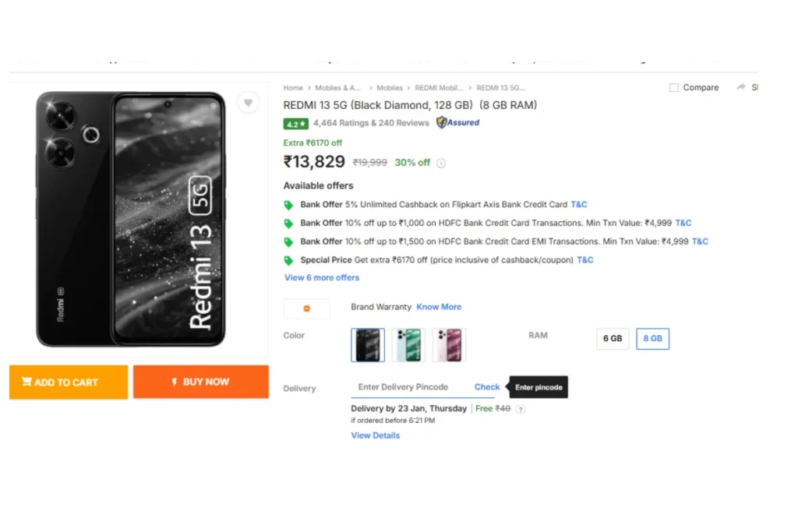Click the wishlist heart icon
Screen dimensions: 798x532
(248, 103)
